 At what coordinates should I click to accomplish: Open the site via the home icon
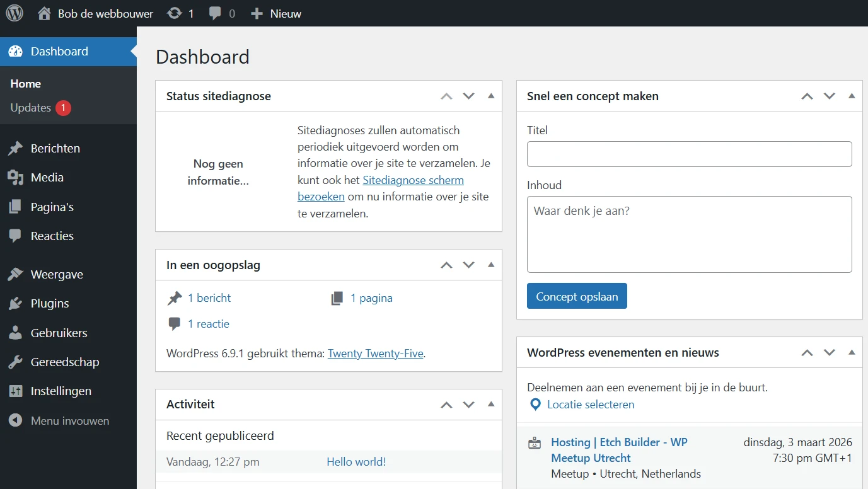click(x=43, y=13)
